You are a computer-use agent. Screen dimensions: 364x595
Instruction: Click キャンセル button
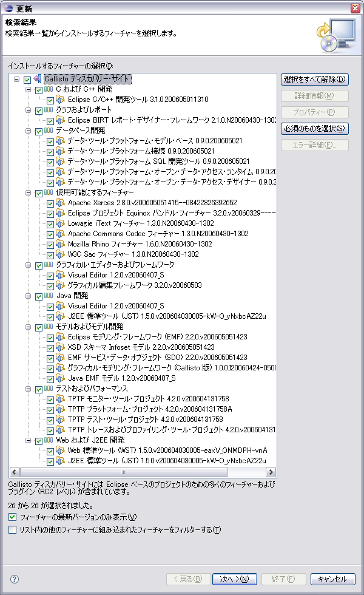(332, 579)
